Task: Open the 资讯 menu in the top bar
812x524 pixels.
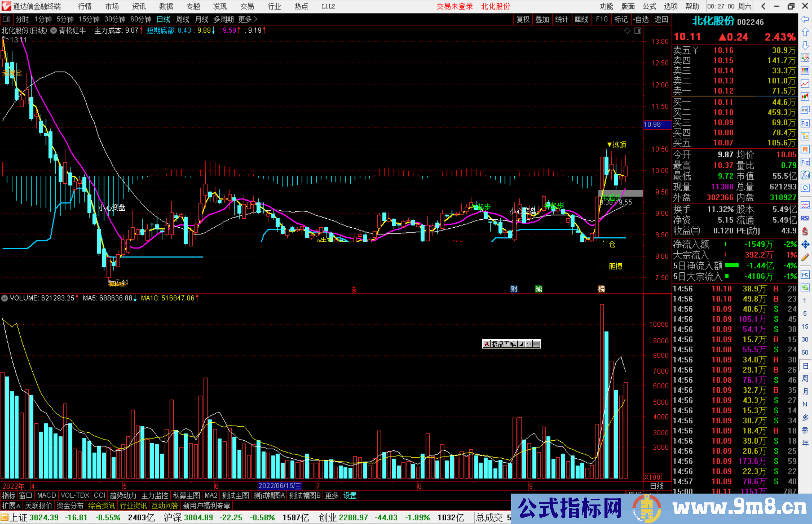Action: [139, 6]
